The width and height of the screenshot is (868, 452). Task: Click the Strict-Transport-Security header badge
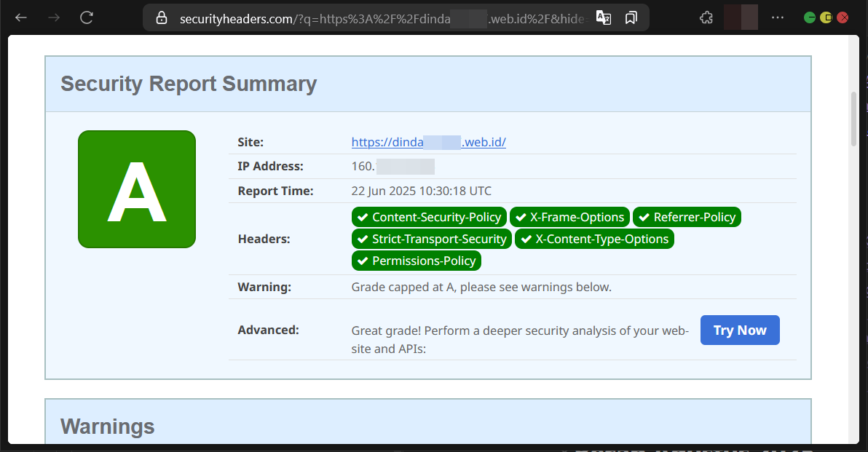coord(431,239)
